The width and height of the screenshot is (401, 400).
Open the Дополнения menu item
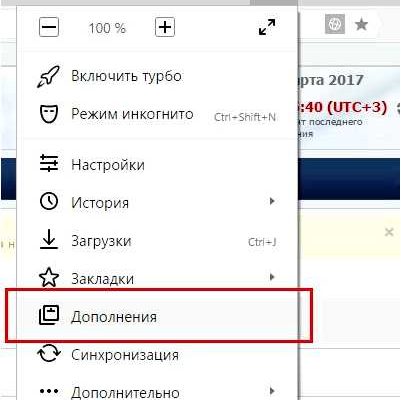point(157,316)
